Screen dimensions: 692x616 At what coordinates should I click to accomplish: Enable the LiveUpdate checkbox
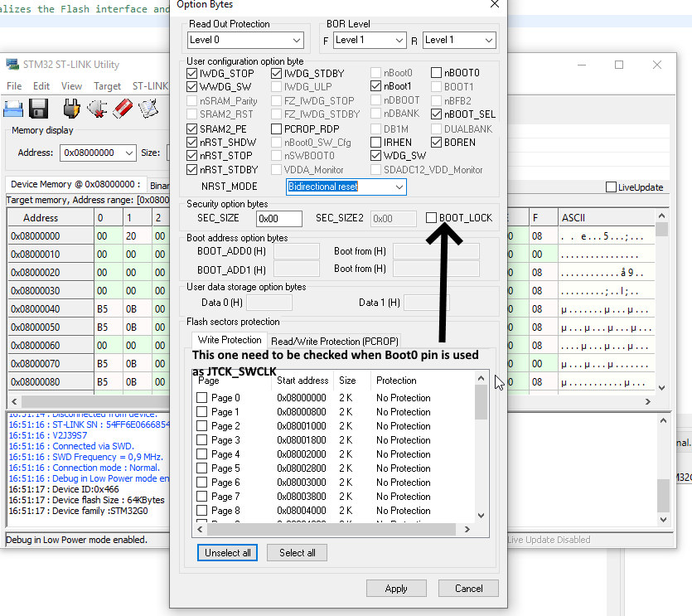[611, 187]
